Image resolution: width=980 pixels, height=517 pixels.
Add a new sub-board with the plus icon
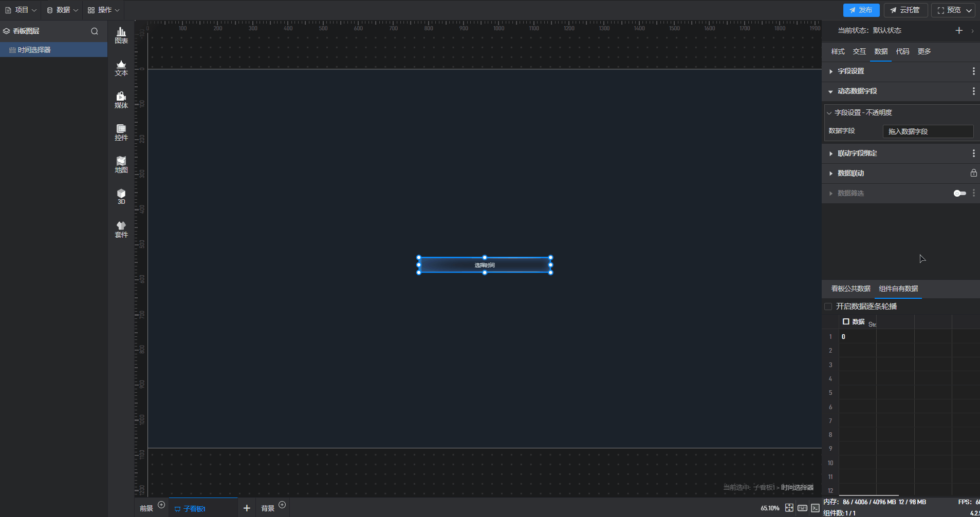[x=247, y=508]
